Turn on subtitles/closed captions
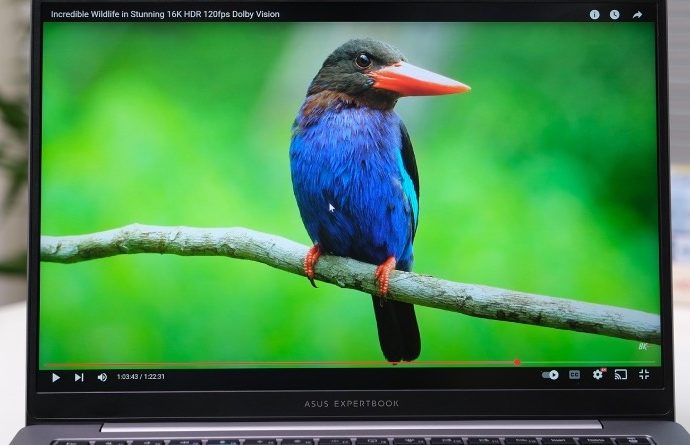Screen dimensions: 690x445 [574, 375]
